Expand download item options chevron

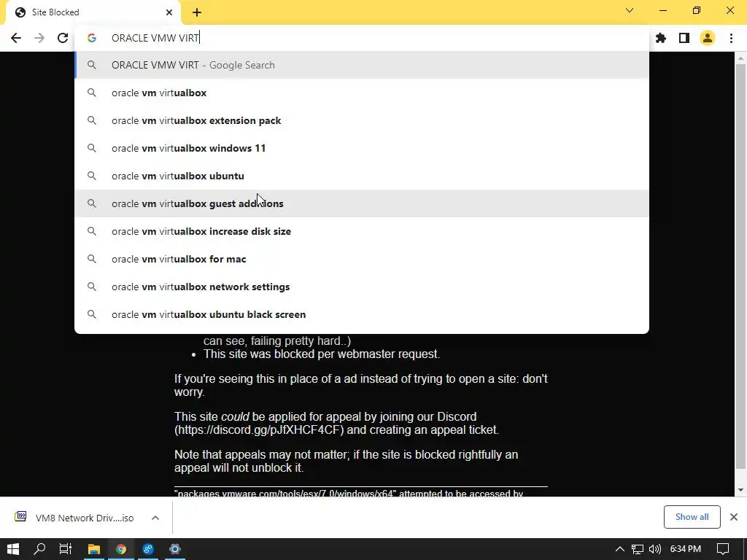point(155,518)
